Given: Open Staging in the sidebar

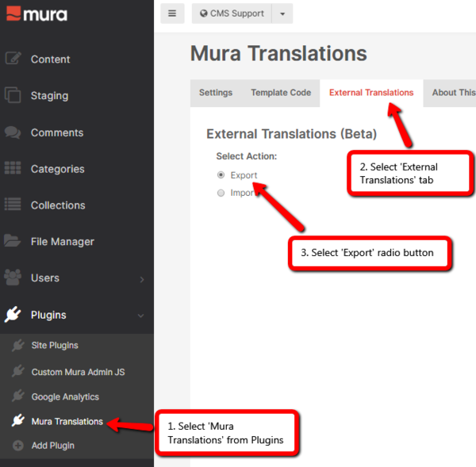Looking at the screenshot, I should coord(49,96).
